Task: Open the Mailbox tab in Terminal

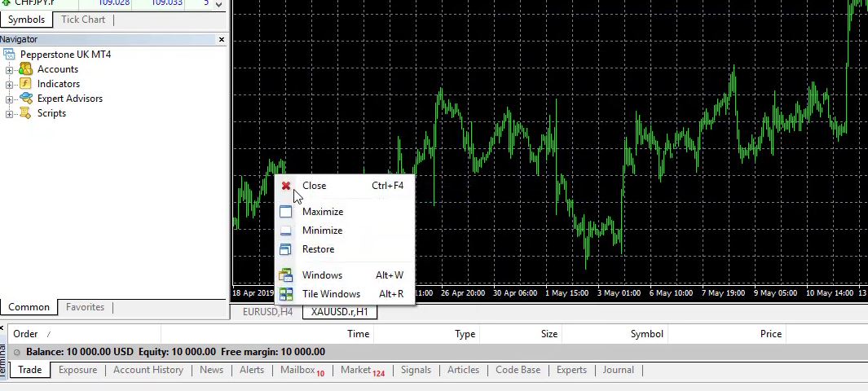Action: coord(302,370)
